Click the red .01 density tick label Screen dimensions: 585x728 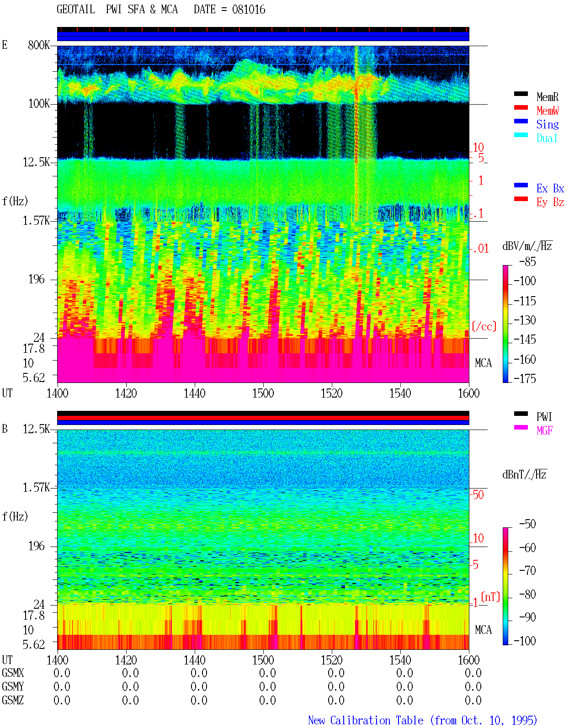click(480, 249)
